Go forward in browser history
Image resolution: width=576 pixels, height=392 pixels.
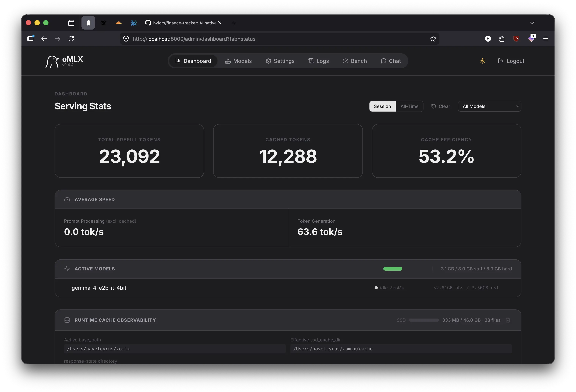(57, 39)
